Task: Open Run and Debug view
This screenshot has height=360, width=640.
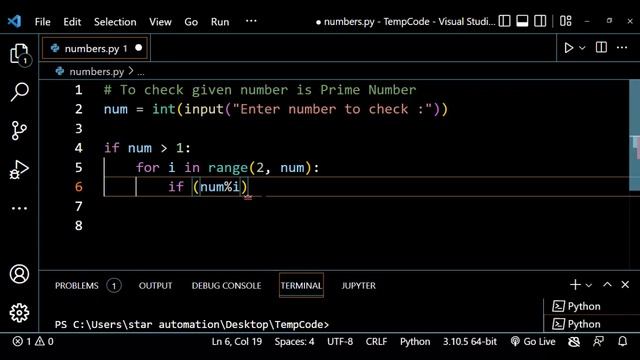Action: click(19, 169)
